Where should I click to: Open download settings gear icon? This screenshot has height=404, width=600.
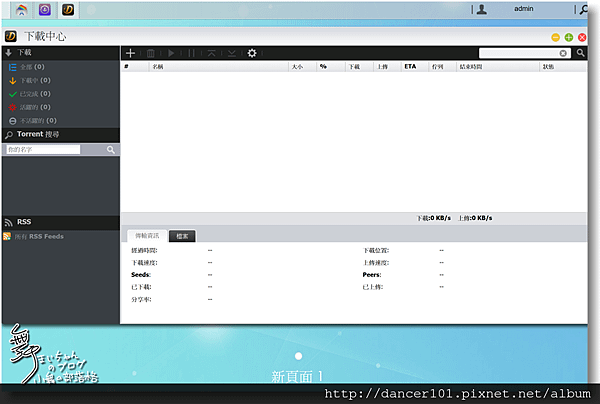(252, 53)
